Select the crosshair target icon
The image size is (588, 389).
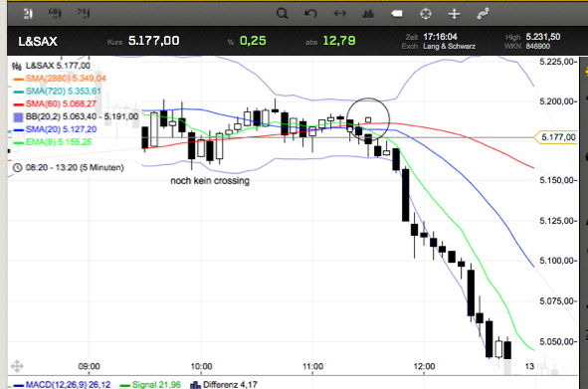426,14
